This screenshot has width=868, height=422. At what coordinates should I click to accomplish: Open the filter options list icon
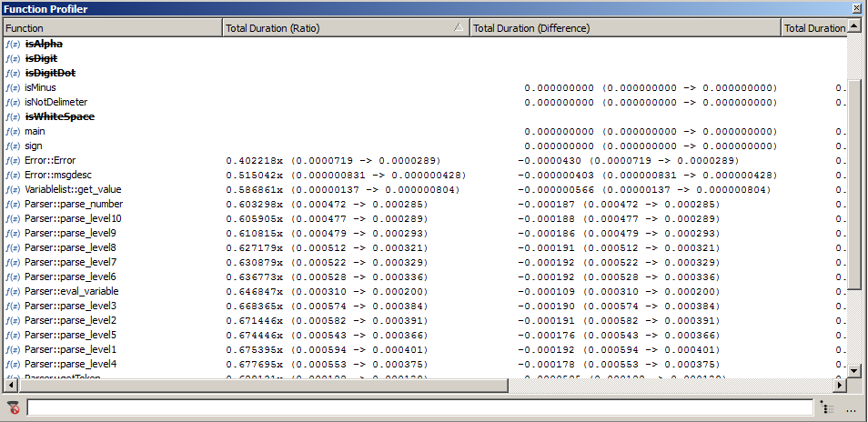tap(826, 408)
